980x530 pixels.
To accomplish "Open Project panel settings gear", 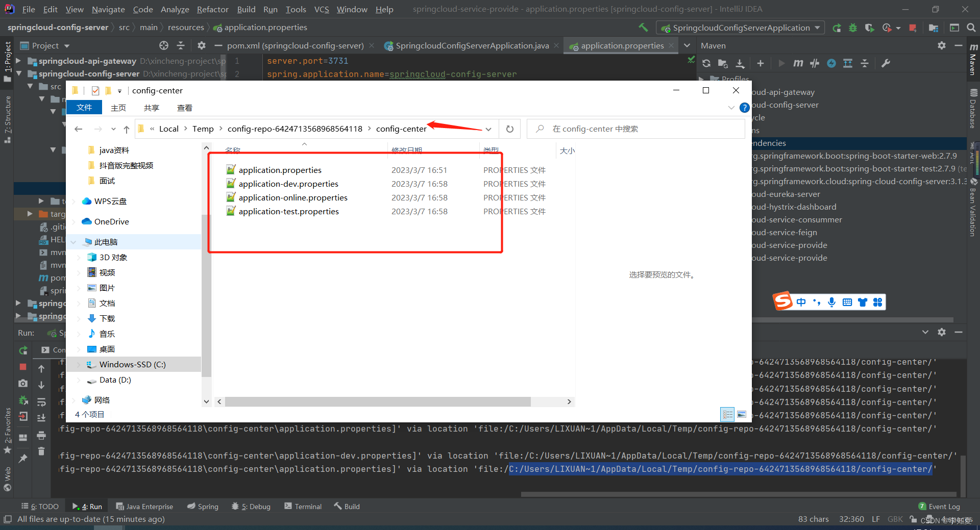I will [x=202, y=45].
